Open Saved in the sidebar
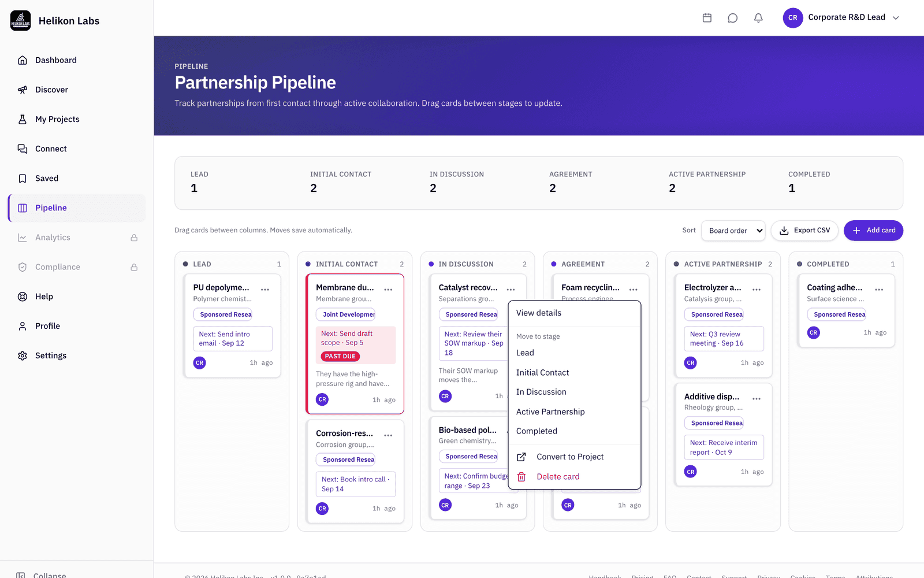The image size is (924, 578). tap(77, 178)
